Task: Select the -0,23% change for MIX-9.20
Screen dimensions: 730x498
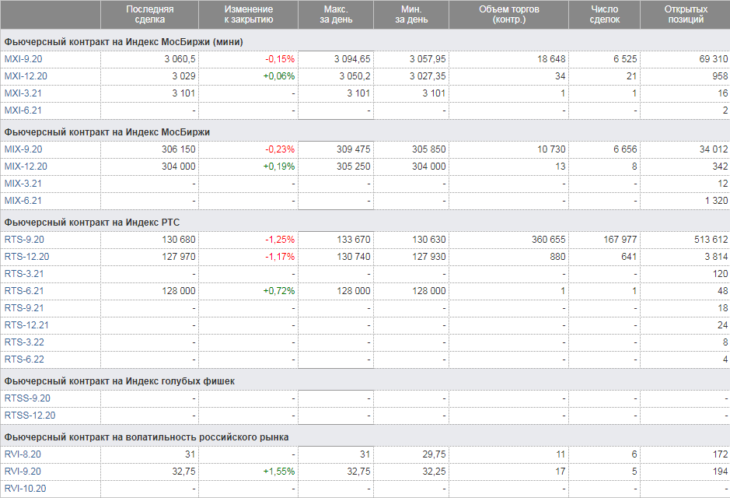Action: tap(280, 149)
